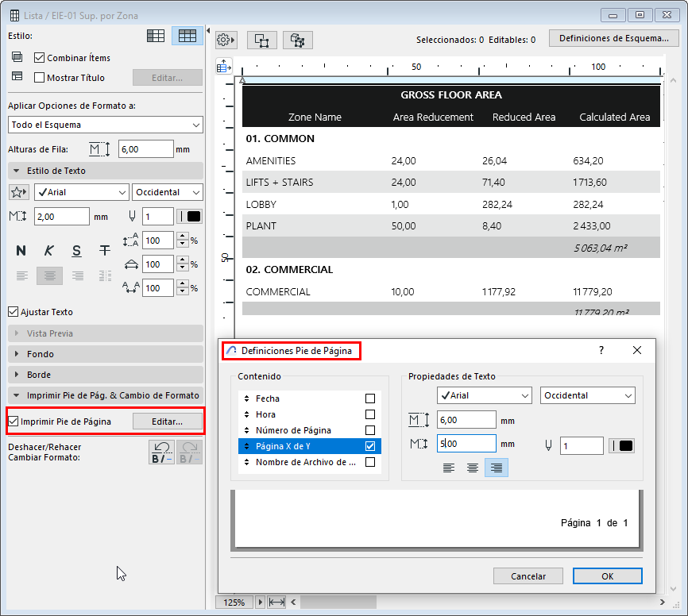Select right text alignment in footer dialog
Image resolution: width=688 pixels, height=616 pixels.
(x=497, y=468)
